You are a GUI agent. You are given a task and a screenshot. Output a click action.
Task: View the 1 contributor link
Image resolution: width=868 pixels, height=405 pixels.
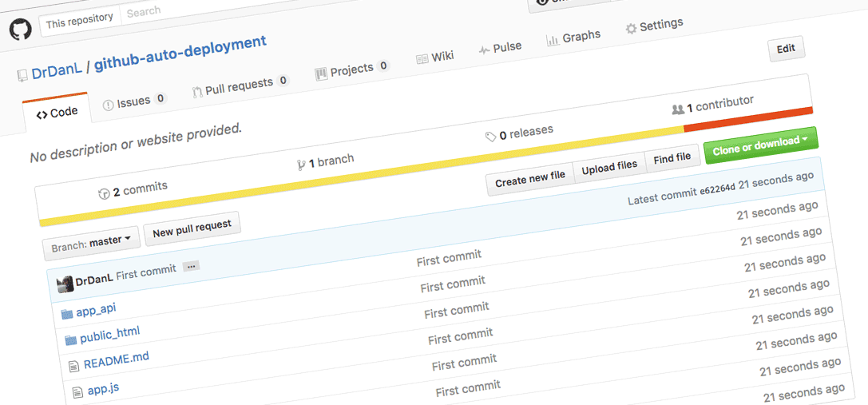pyautogui.click(x=713, y=105)
